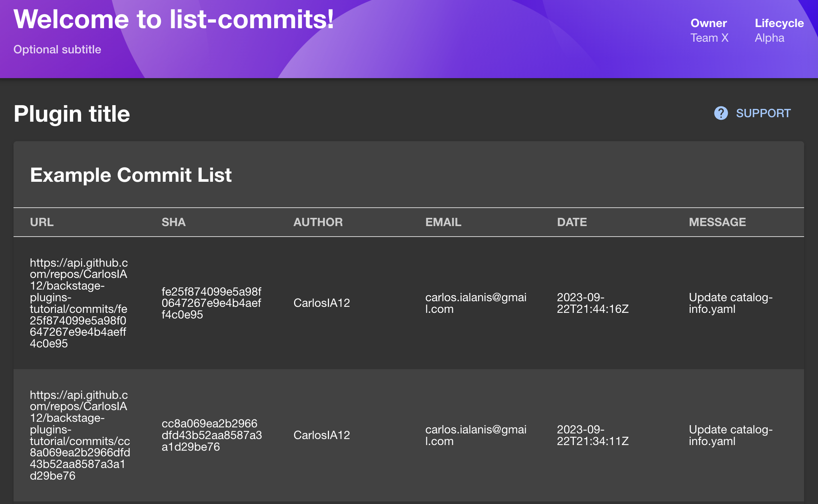Click the Plugin title heading
This screenshot has height=504, width=818.
(72, 114)
